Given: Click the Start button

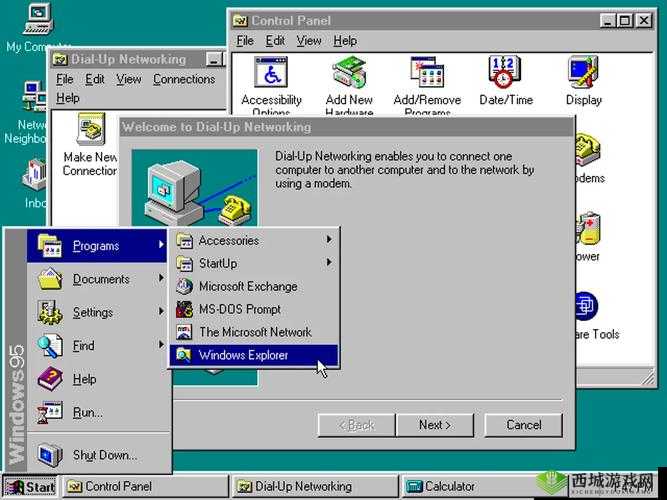Looking at the screenshot, I should [x=30, y=486].
